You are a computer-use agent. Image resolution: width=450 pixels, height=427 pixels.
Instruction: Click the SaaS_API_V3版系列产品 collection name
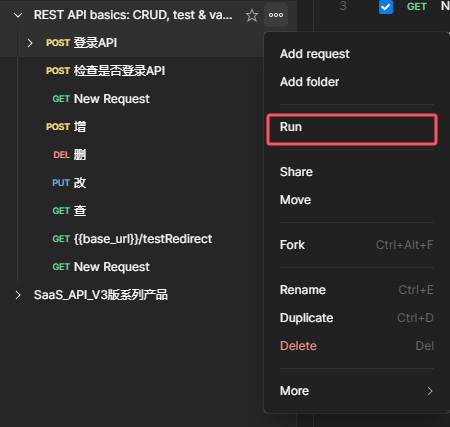coord(101,295)
